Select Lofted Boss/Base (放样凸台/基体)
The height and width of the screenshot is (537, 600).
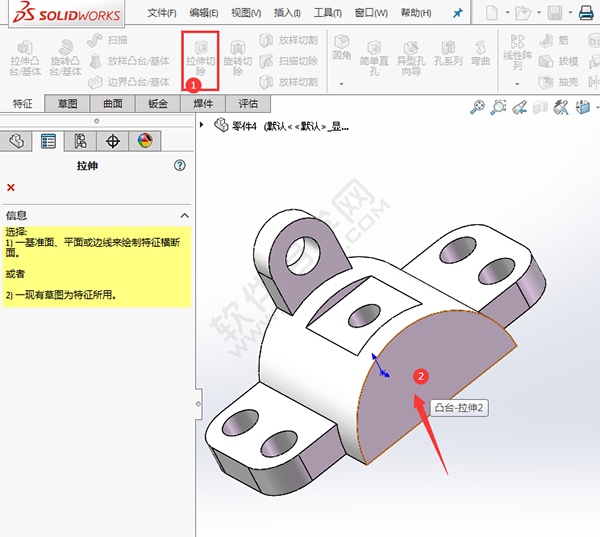pyautogui.click(x=129, y=61)
